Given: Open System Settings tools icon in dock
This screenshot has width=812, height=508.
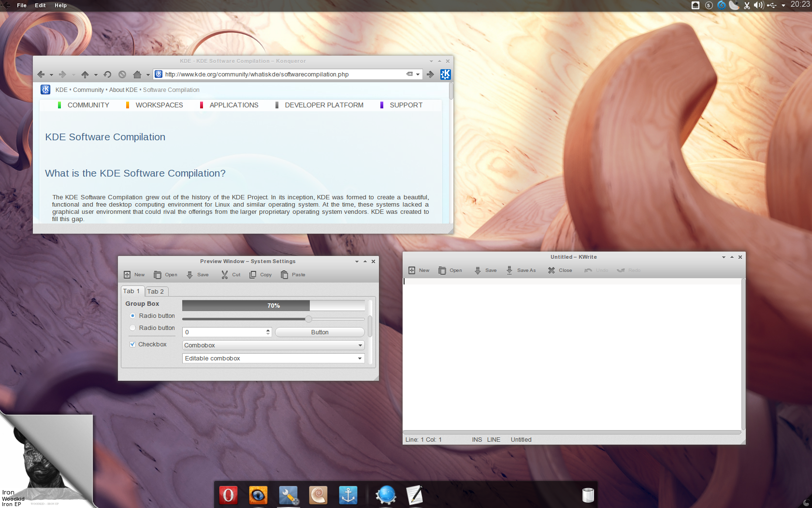Looking at the screenshot, I should click(x=289, y=495).
